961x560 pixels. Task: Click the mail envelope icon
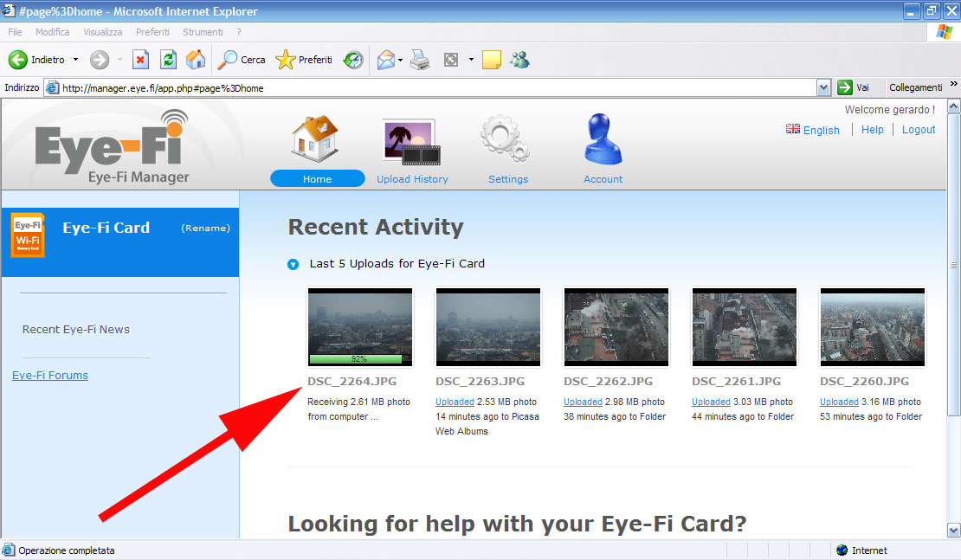tap(386, 60)
